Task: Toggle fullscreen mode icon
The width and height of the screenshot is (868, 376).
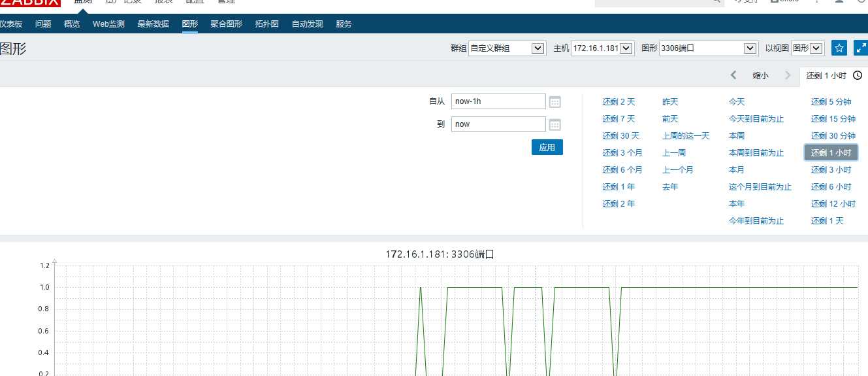Action: (861, 48)
